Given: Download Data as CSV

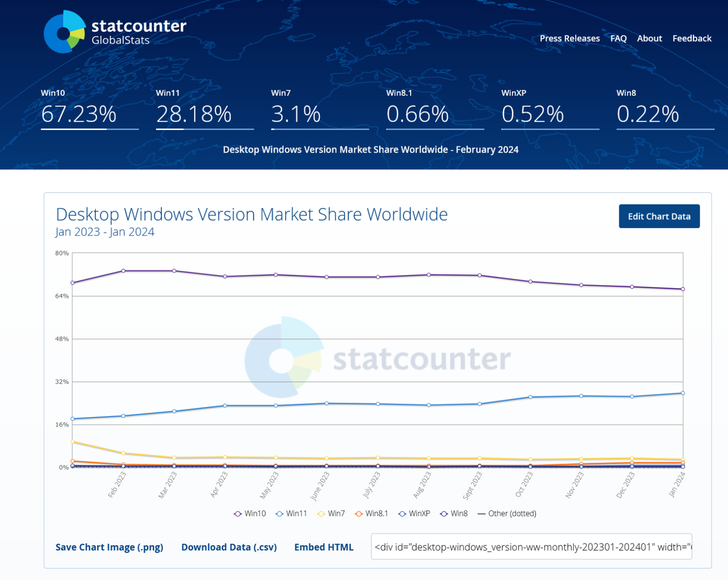Looking at the screenshot, I should [229, 547].
